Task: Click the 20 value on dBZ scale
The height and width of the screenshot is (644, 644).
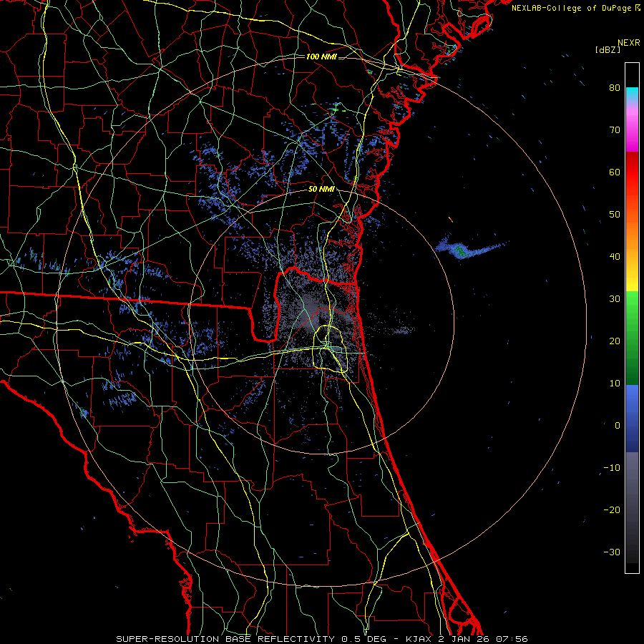Action: (615, 341)
